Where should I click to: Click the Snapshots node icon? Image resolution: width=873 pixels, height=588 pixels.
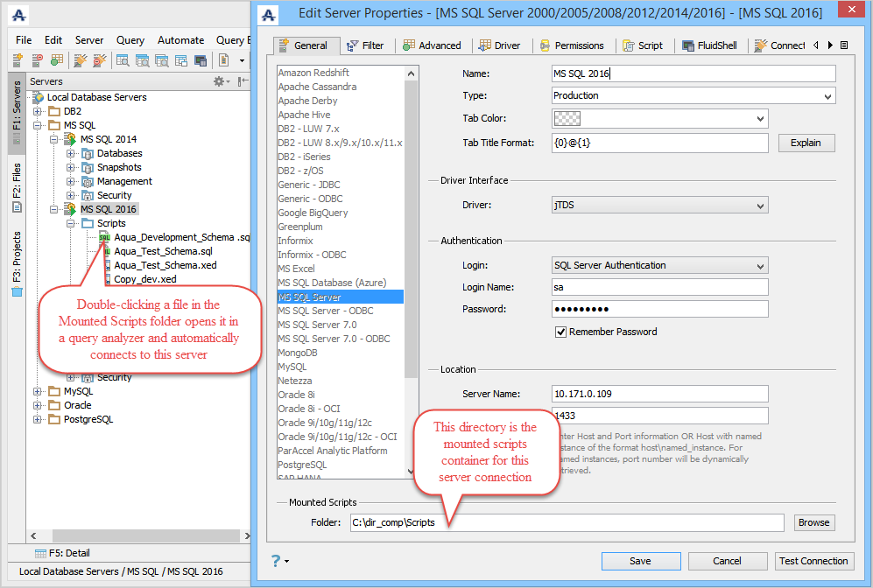(x=88, y=167)
